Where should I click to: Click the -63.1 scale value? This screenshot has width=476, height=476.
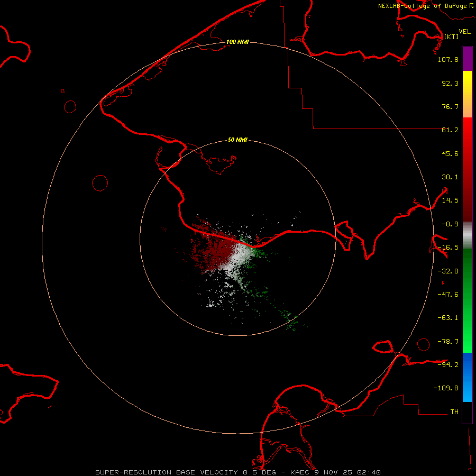tap(448, 318)
